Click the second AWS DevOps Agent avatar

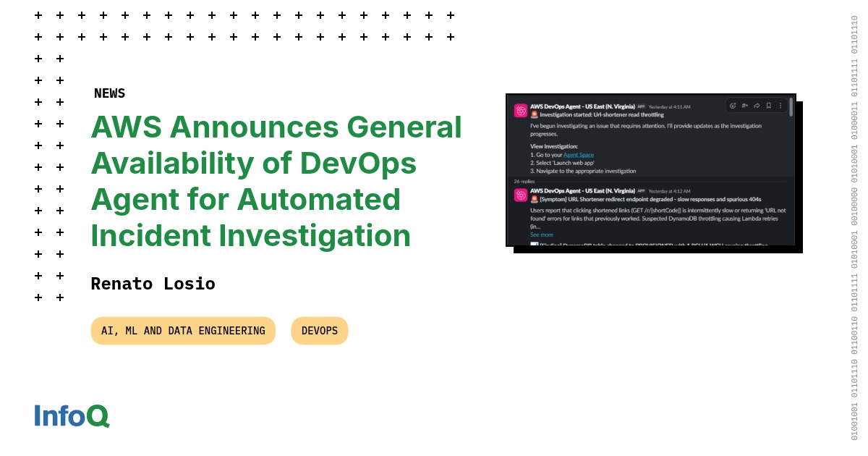[x=521, y=195]
